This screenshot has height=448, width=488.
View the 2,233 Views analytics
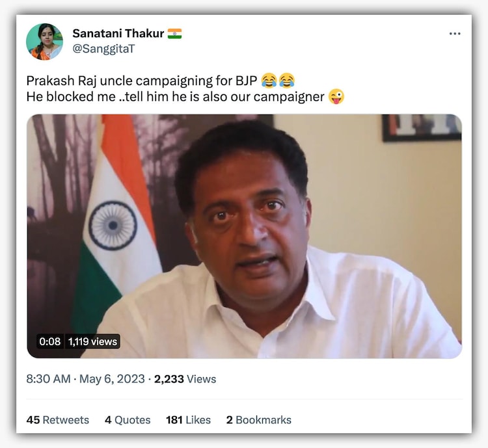pyautogui.click(x=185, y=379)
